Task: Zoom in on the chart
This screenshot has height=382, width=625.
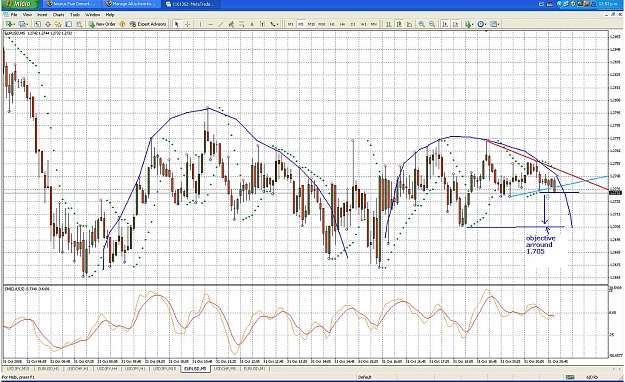Action: pyautogui.click(x=421, y=24)
